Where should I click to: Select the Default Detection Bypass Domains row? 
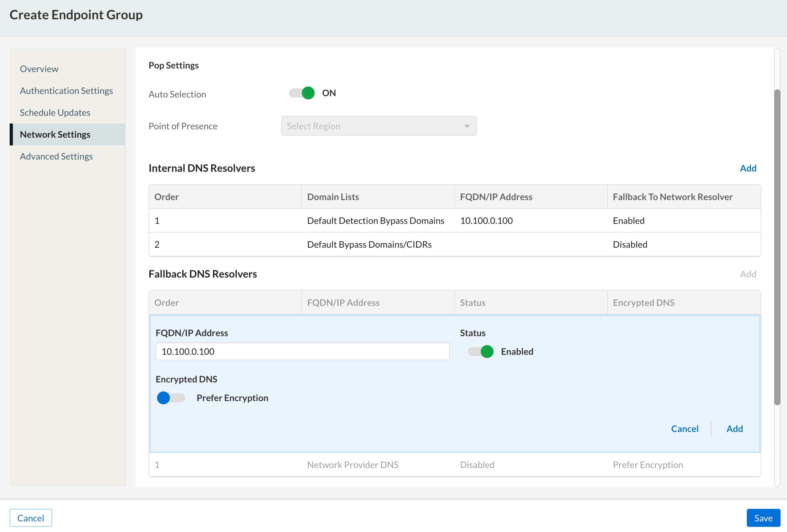coord(455,221)
